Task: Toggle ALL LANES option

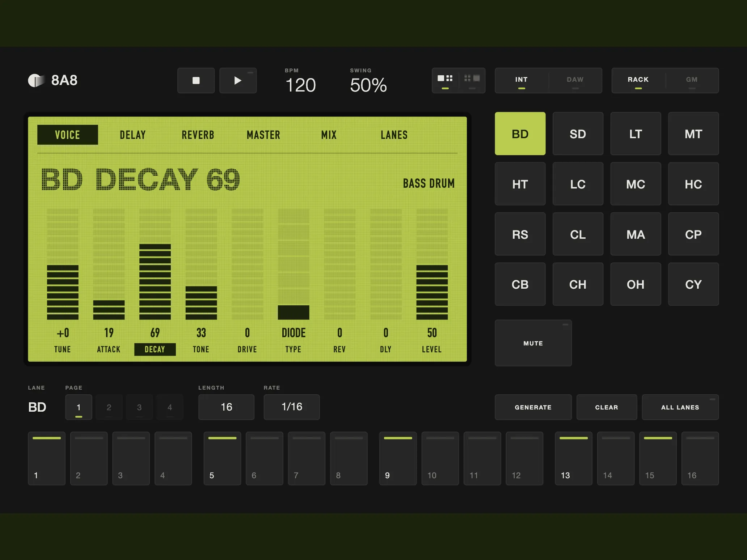Action: pyautogui.click(x=680, y=407)
